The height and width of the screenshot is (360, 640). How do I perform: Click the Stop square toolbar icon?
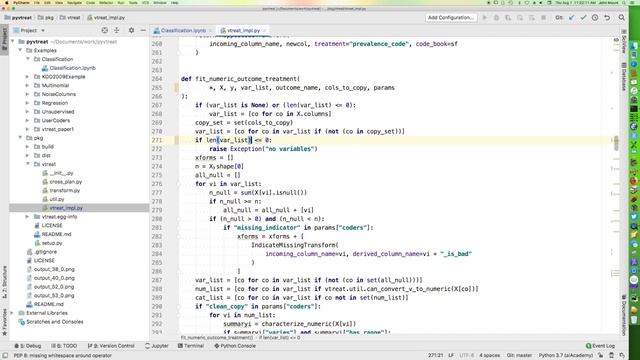pyautogui.click(x=543, y=18)
